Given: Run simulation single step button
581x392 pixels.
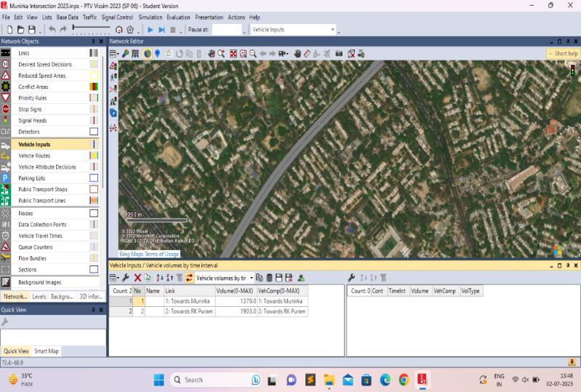Looking at the screenshot, I should click(161, 30).
